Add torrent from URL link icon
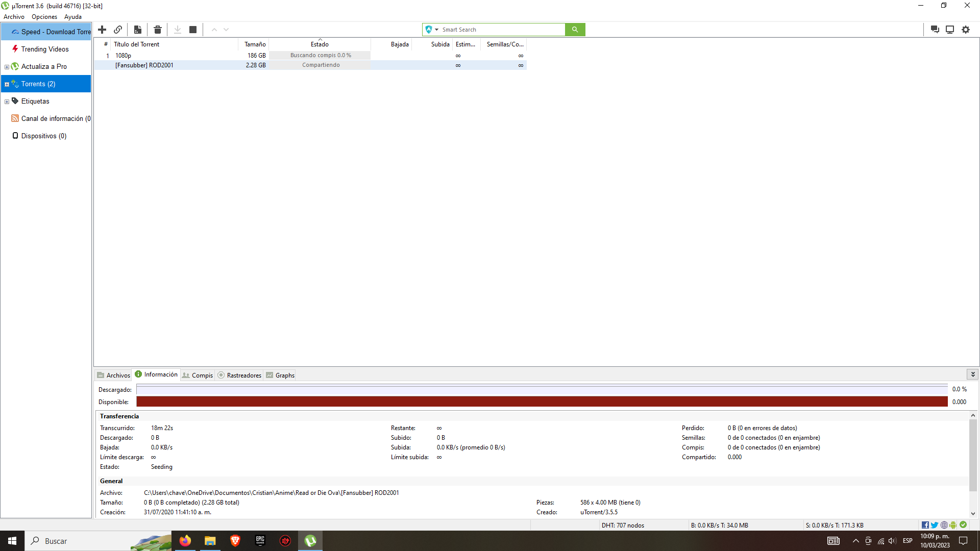This screenshot has width=980, height=551. 118,30
